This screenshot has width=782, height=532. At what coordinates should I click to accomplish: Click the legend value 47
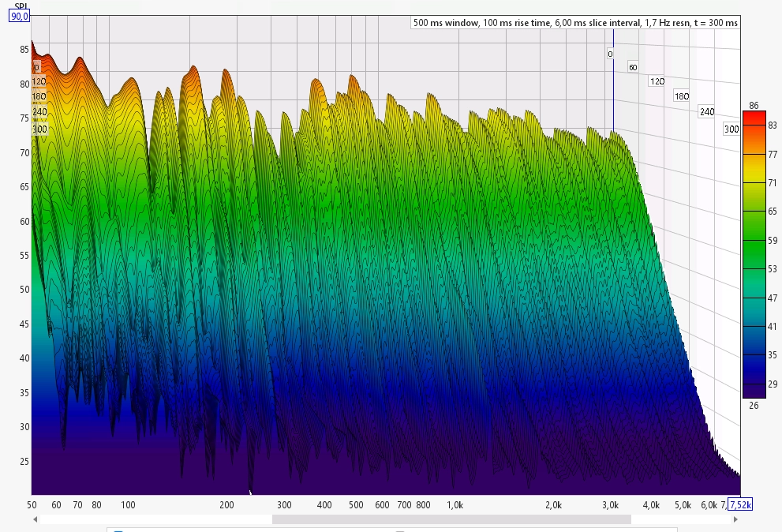pyautogui.click(x=772, y=298)
